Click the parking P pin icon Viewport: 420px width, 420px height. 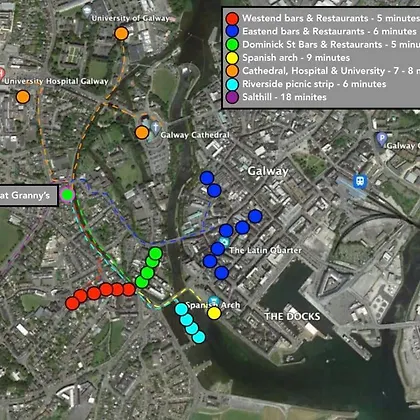(381, 139)
